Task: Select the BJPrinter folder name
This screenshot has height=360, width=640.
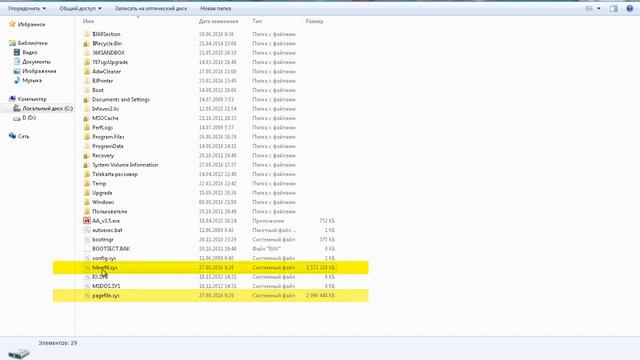Action: (x=102, y=81)
